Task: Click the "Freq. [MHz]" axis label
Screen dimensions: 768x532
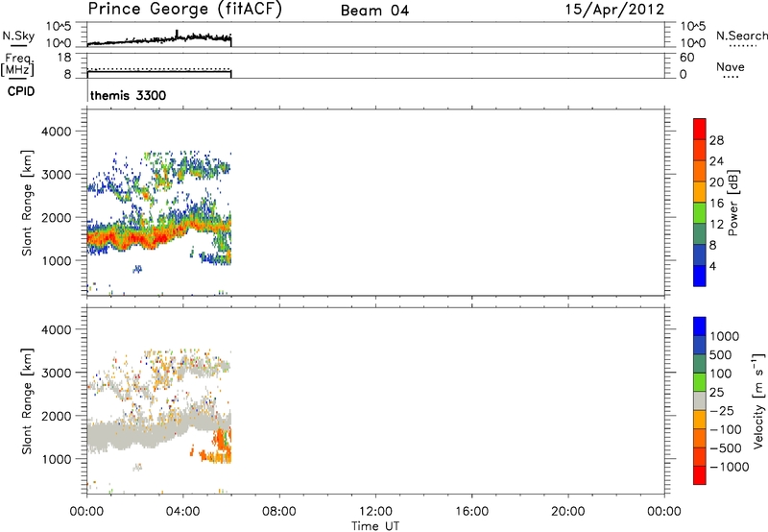Action: [17, 64]
